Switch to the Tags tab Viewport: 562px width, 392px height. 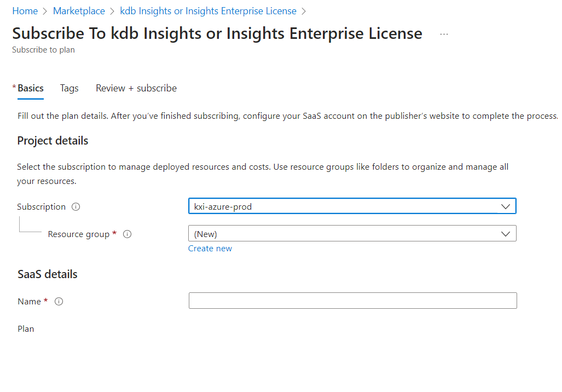pos(69,88)
